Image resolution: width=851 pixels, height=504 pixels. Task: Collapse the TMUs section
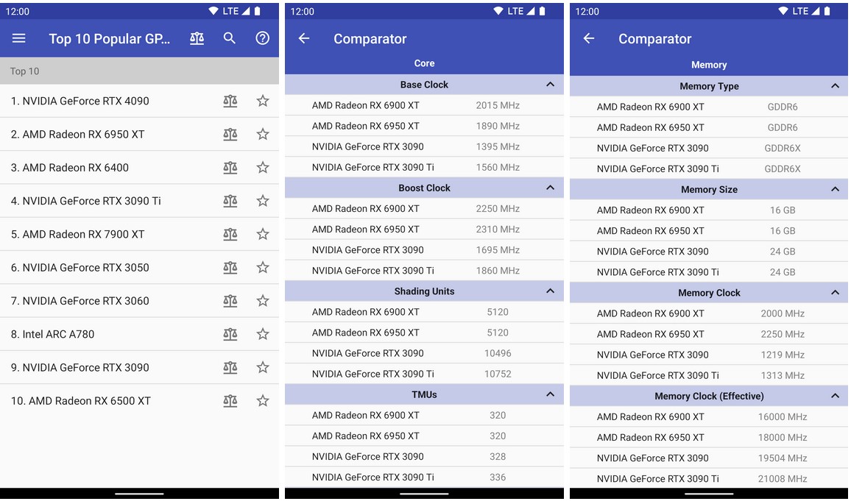click(x=550, y=394)
